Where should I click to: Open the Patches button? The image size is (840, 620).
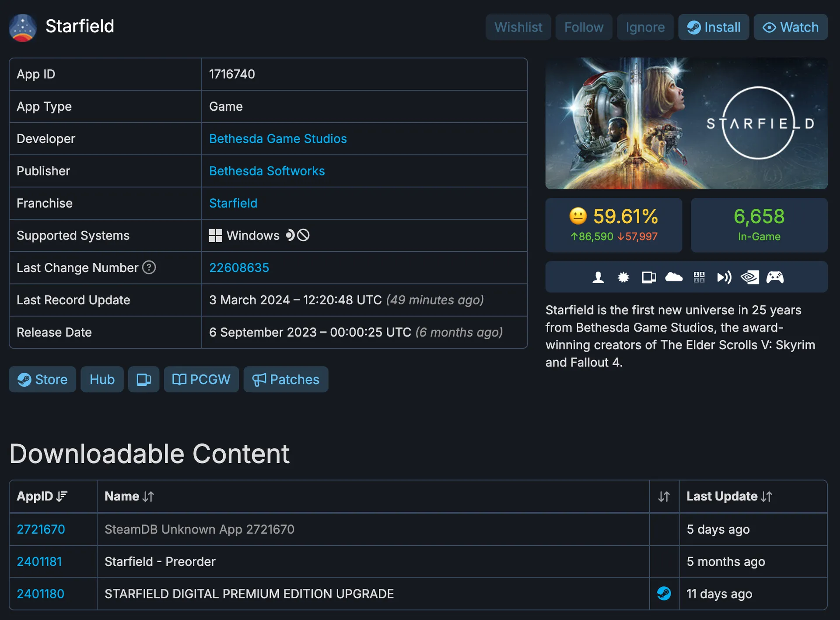[286, 379]
